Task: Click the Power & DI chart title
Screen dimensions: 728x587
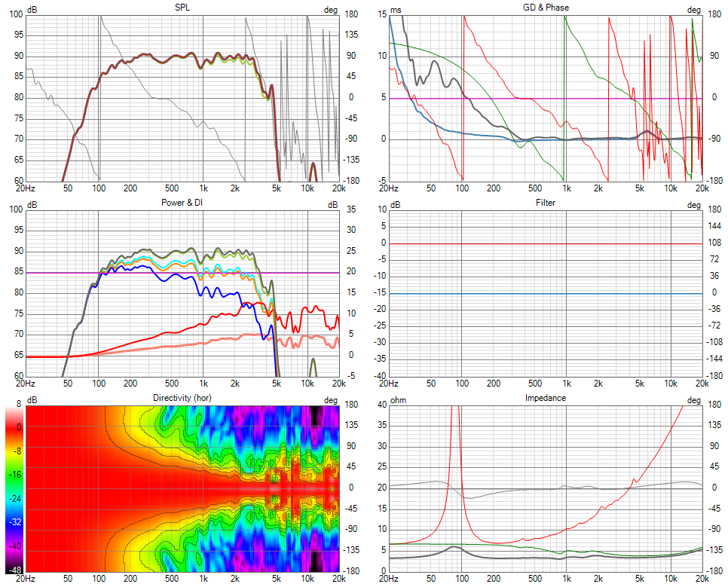Action: (182, 203)
